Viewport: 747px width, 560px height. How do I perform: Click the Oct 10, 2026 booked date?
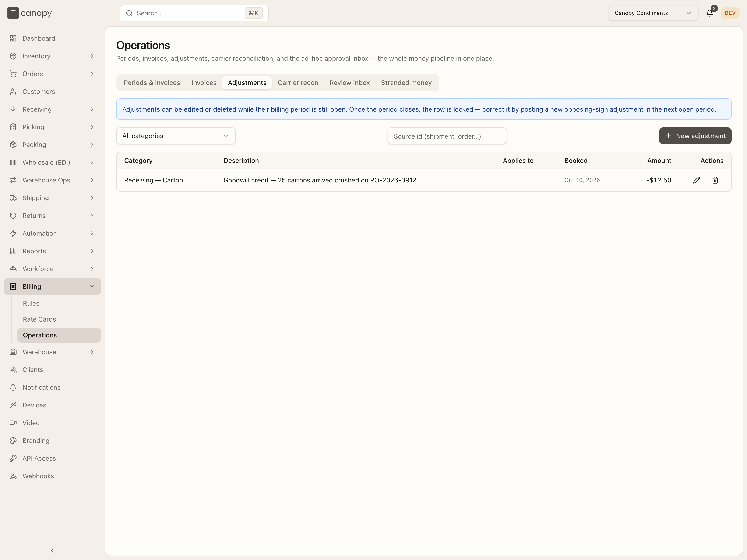point(582,180)
